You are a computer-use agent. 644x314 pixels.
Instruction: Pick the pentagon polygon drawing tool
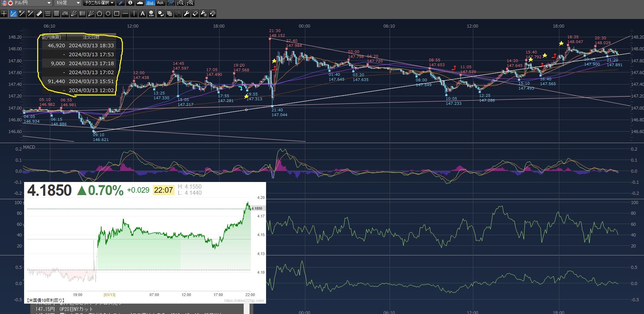(x=99, y=14)
